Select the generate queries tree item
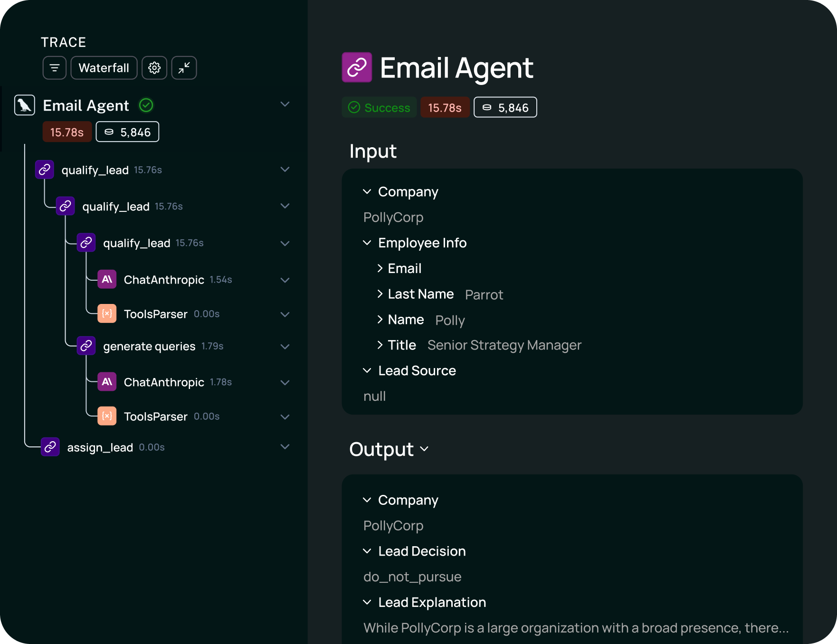 149,346
